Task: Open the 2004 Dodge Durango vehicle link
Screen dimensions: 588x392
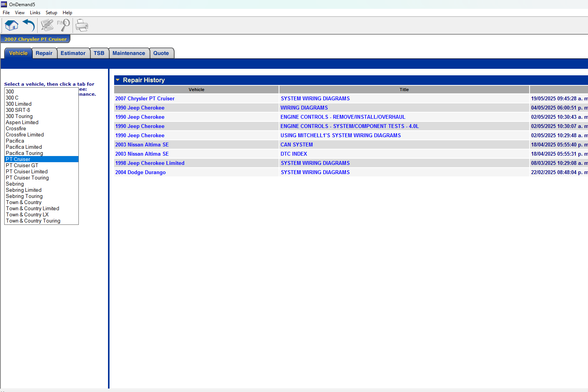Action: coord(140,173)
